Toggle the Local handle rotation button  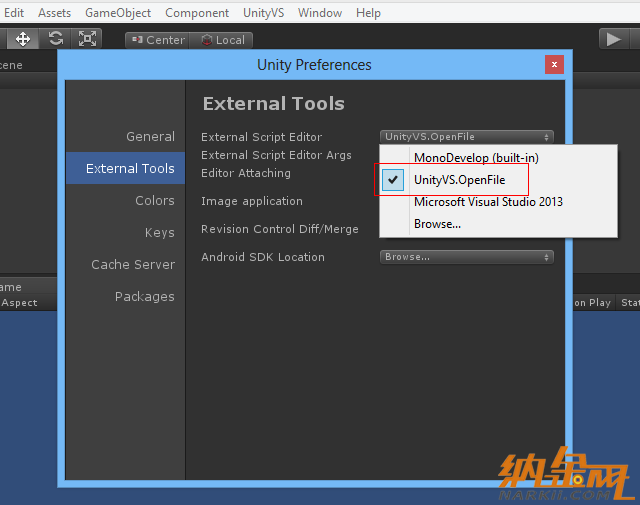[x=221, y=40]
